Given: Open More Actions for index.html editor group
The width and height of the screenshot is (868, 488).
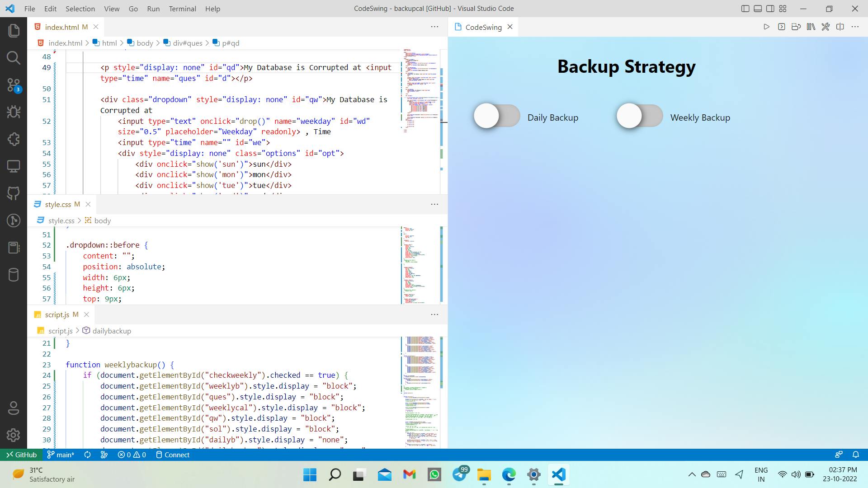Looking at the screenshot, I should [x=434, y=27].
